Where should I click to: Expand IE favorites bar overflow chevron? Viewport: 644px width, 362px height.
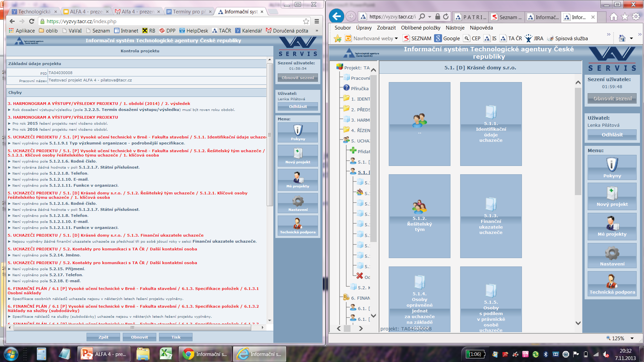coord(609,34)
